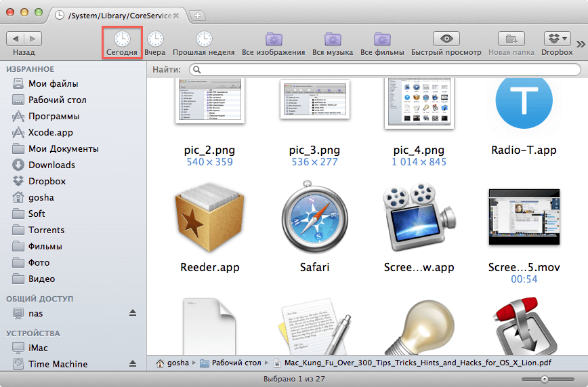This screenshot has width=588, height=387.
Task: Click the pic_2.png file name
Action: coord(209,150)
